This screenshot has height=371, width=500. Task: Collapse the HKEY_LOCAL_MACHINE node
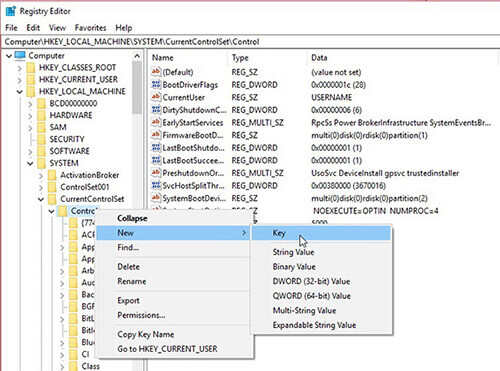pos(20,92)
